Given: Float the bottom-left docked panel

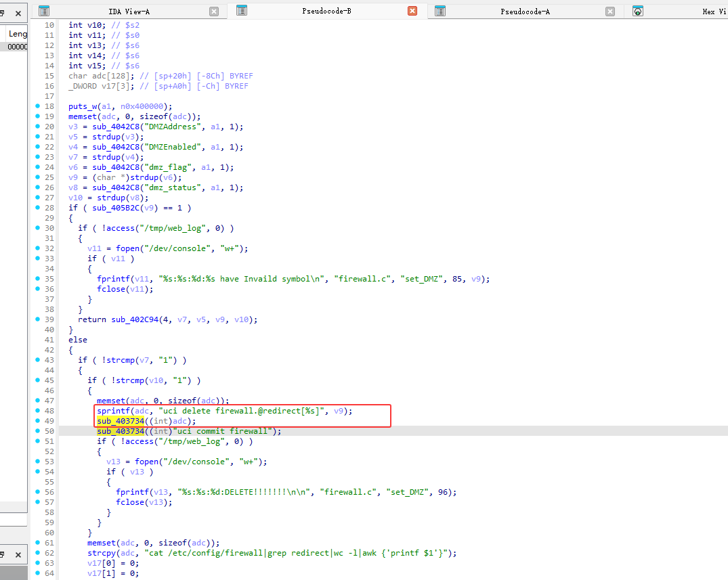Looking at the screenshot, I should (x=3, y=555).
